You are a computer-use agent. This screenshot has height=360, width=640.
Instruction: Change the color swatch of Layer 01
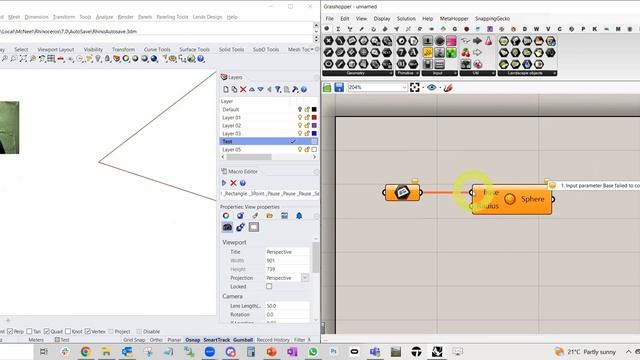coord(314,118)
